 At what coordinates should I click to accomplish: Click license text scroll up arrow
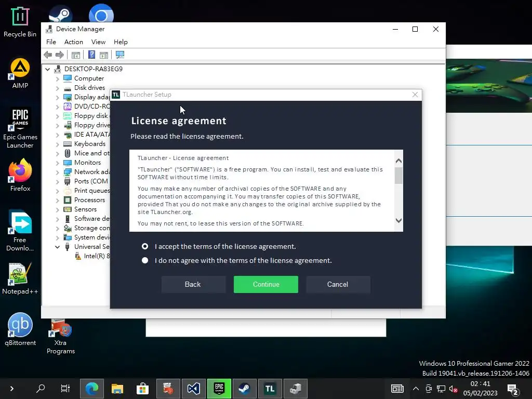tap(398, 161)
